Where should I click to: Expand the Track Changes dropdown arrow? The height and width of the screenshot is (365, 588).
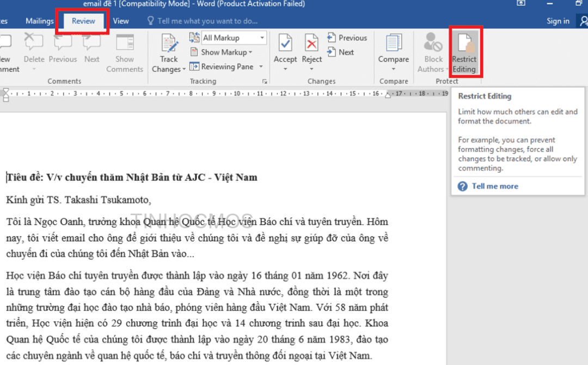[184, 69]
